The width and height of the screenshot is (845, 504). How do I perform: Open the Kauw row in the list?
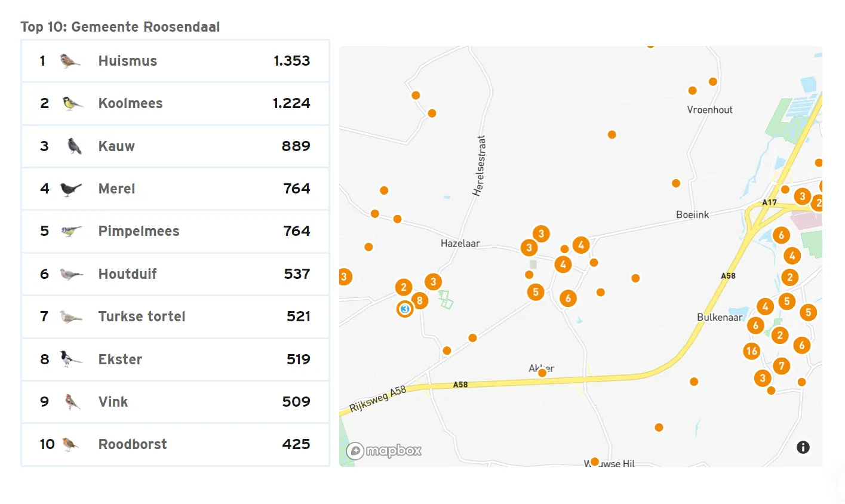[175, 146]
